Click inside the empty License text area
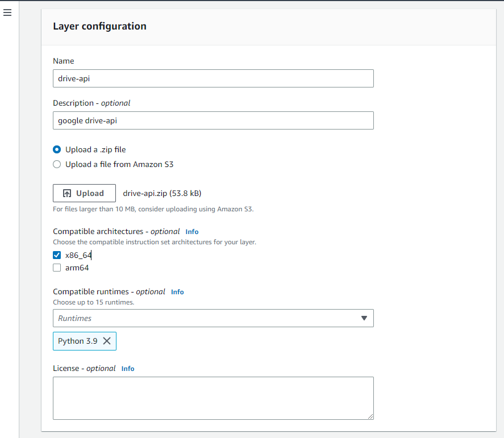 [x=213, y=397]
